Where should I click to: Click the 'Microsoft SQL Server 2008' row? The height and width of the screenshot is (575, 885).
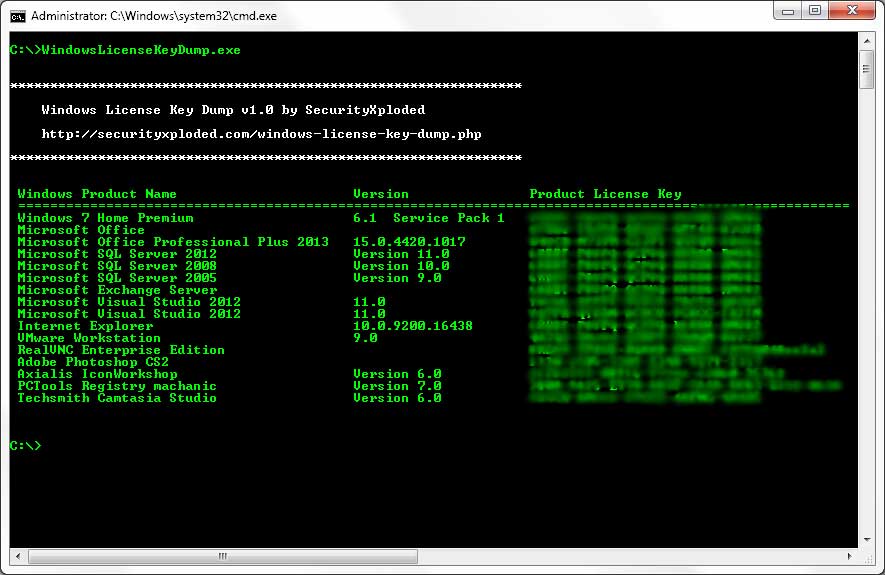(117, 266)
